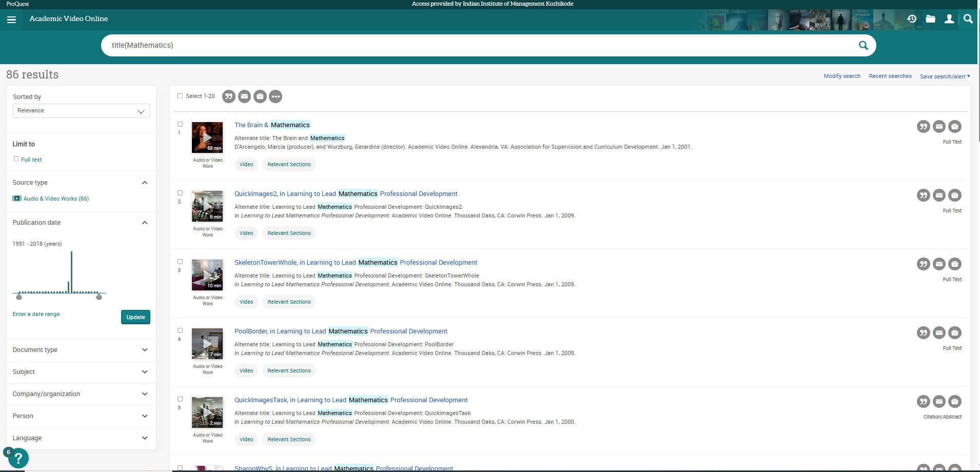The image size is (980, 472).
Task: Open the Sorted by Relevance dropdown
Action: tap(81, 111)
